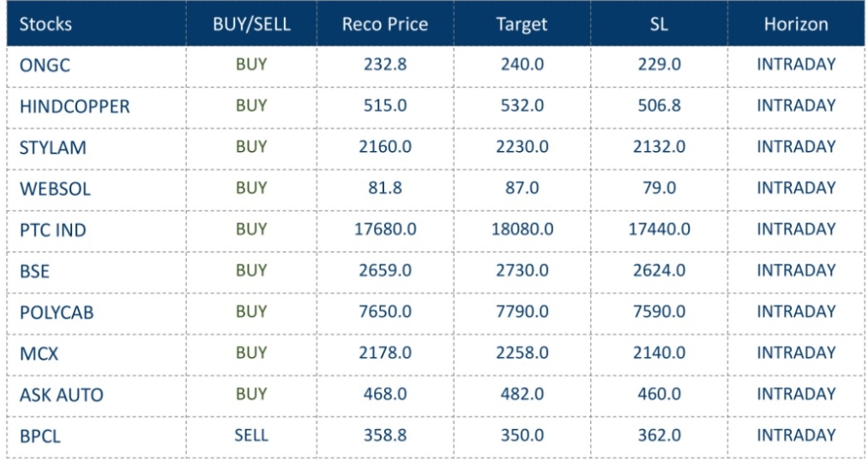Click the BPCL stock name
Screen dimensions: 868x466
point(40,436)
